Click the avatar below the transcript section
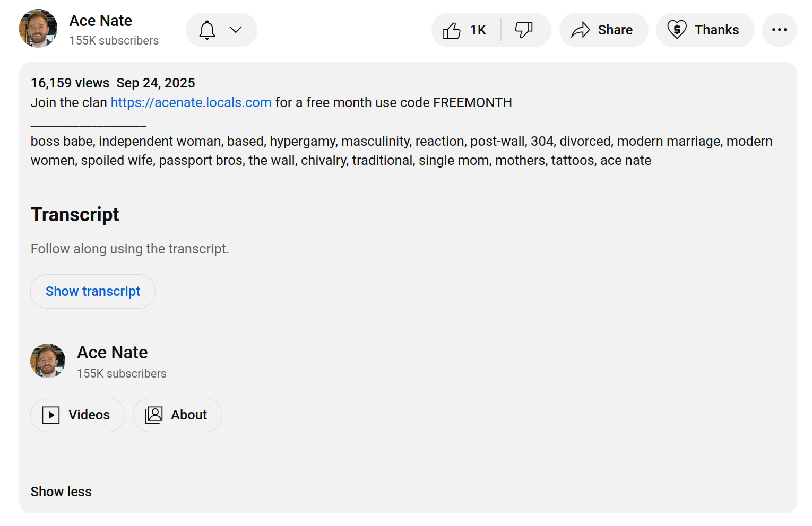The height and width of the screenshot is (526, 812). pos(48,361)
